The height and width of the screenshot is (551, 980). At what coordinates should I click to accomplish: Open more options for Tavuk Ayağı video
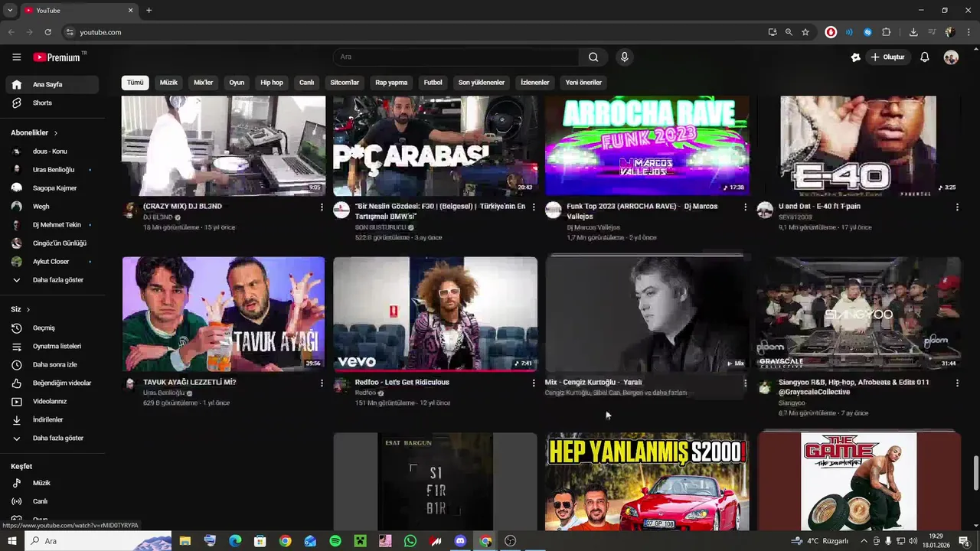[x=322, y=383]
